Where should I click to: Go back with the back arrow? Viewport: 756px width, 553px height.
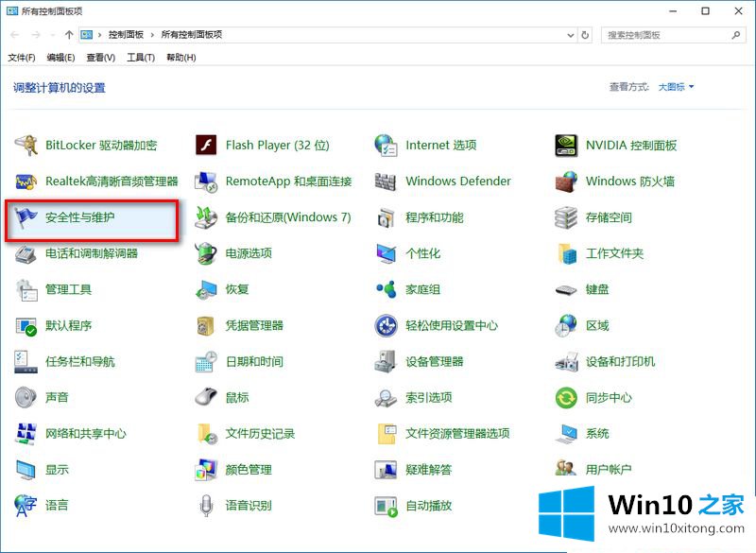pyautogui.click(x=15, y=35)
